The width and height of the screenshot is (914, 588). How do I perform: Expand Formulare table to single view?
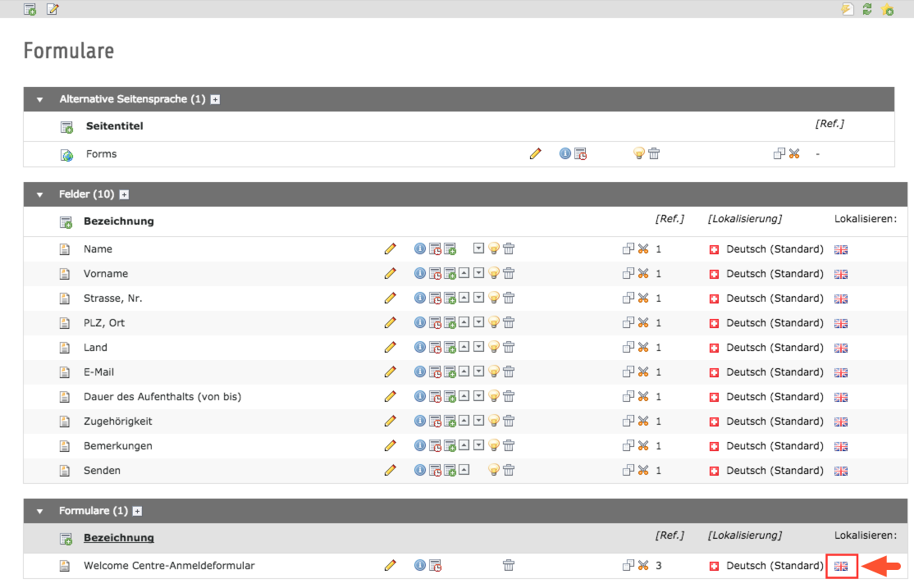coord(138,511)
